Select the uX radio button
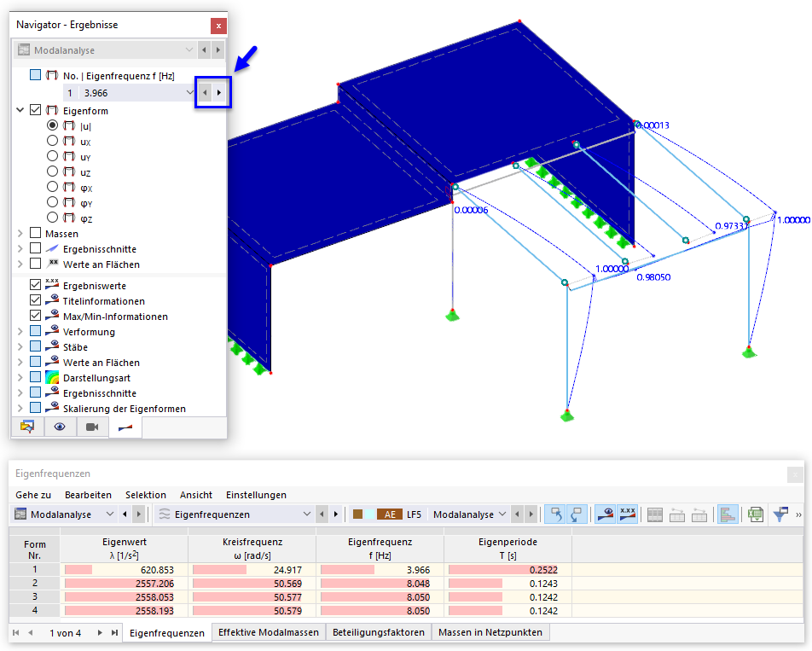The width and height of the screenshot is (812, 651). [52, 140]
